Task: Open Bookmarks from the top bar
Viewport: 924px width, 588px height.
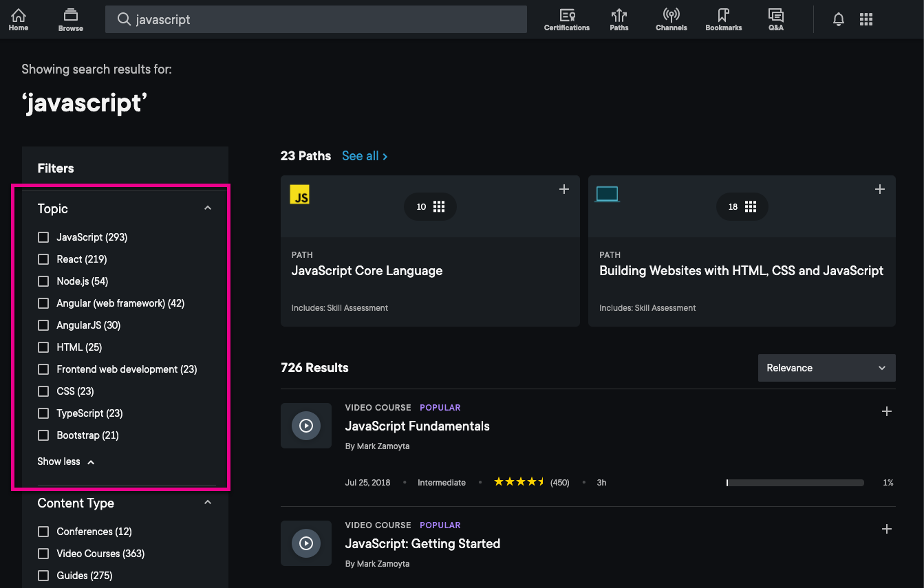Action: click(724, 19)
